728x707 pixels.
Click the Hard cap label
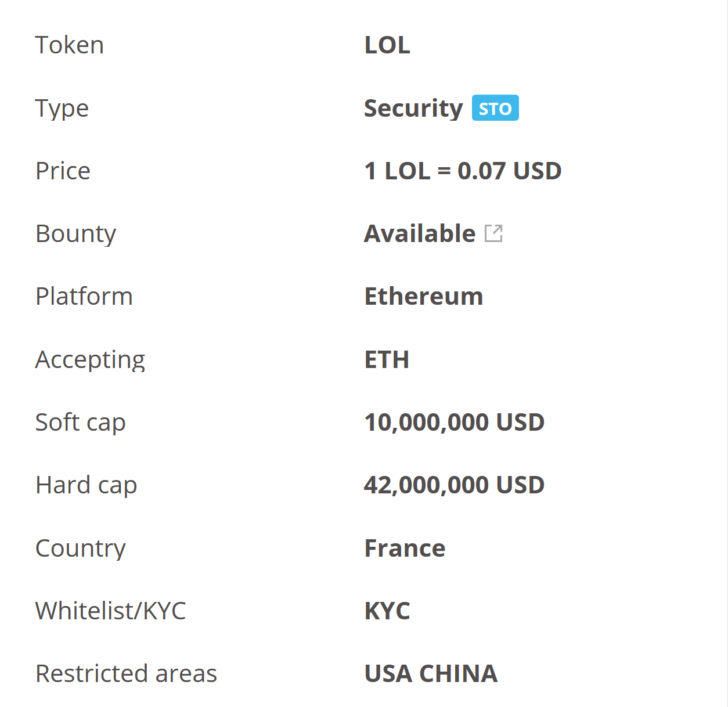pyautogui.click(x=86, y=485)
